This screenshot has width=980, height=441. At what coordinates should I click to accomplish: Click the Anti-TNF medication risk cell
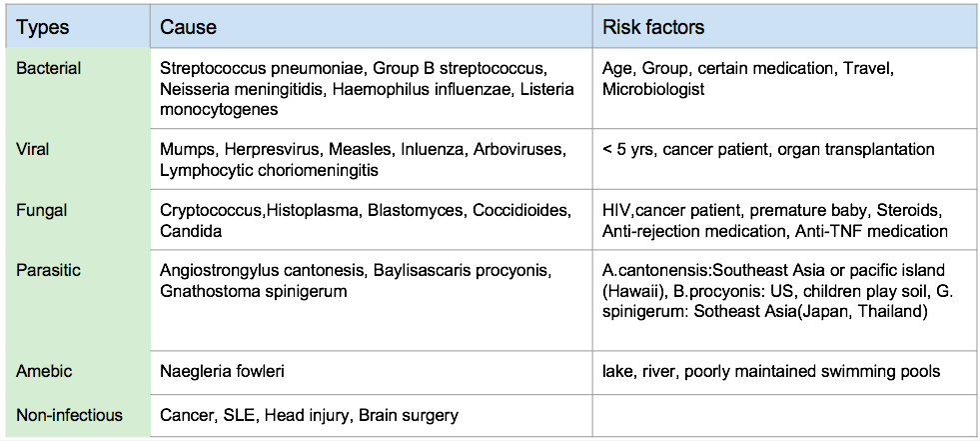click(774, 221)
